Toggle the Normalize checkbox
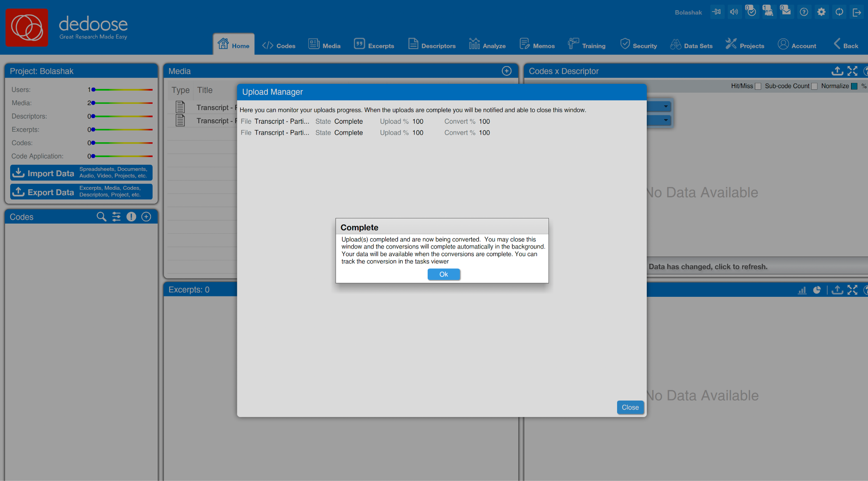 (854, 86)
